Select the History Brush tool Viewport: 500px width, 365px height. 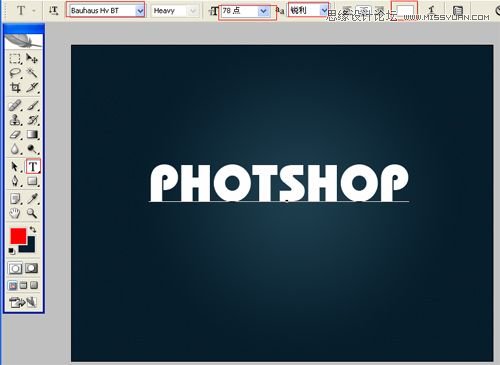(32, 120)
